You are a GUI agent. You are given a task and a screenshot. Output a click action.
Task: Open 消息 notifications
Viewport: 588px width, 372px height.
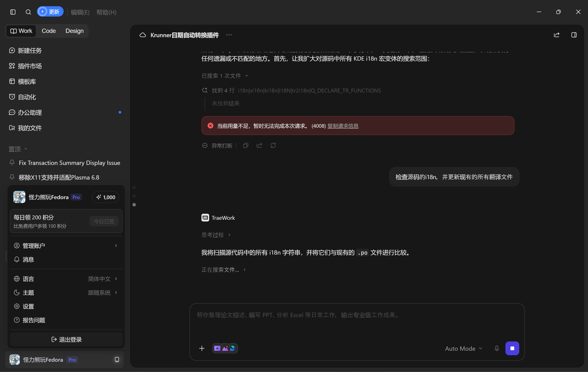66,259
